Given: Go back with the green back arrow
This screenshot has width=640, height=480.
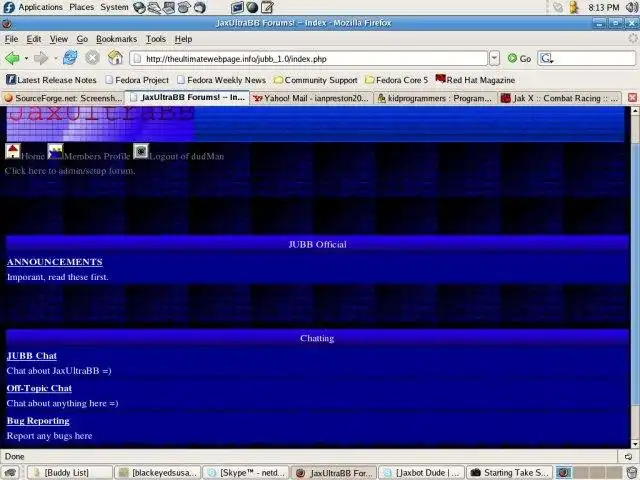Looking at the screenshot, I should (x=12, y=58).
